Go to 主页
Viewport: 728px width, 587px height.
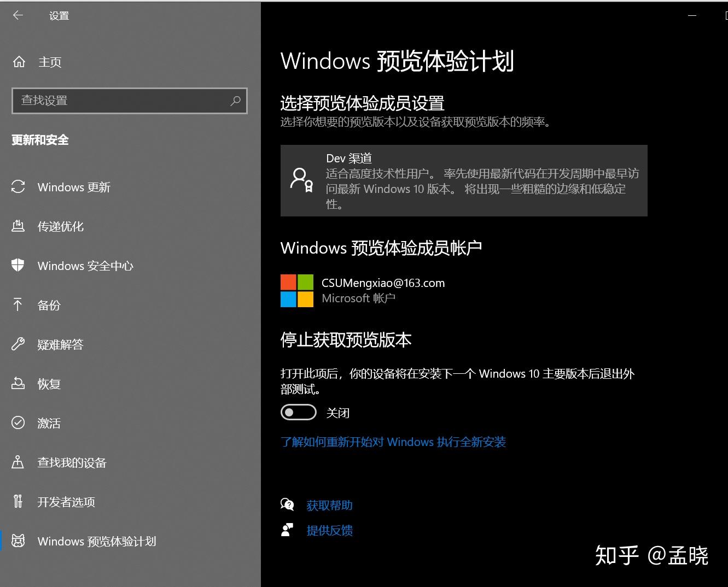(x=50, y=62)
